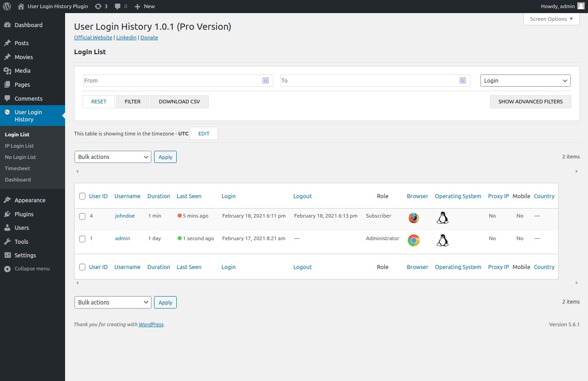Open Users menu
Image resolution: width=588 pixels, height=381 pixels.
coord(33,228)
